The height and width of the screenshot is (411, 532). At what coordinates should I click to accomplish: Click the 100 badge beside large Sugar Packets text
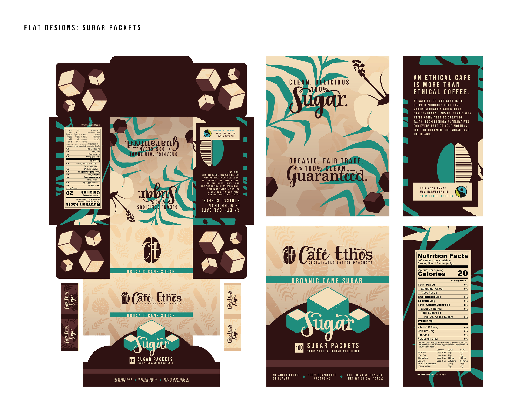[299, 348]
